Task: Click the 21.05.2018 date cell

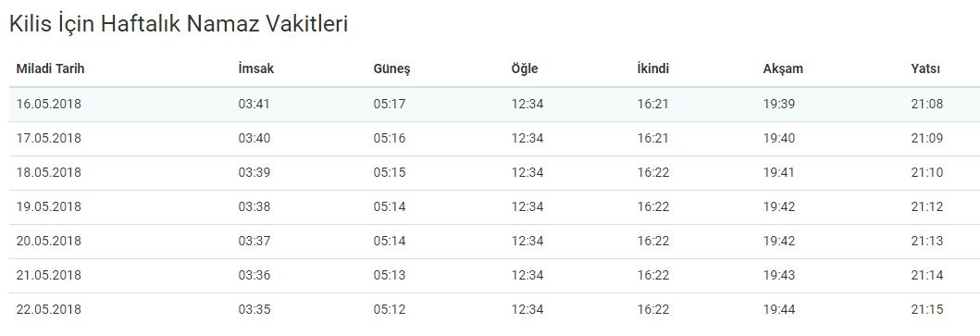Action: coord(49,275)
